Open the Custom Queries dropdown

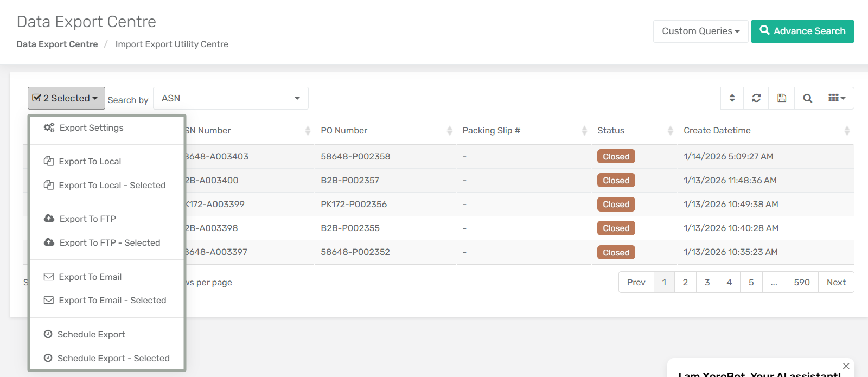700,31
